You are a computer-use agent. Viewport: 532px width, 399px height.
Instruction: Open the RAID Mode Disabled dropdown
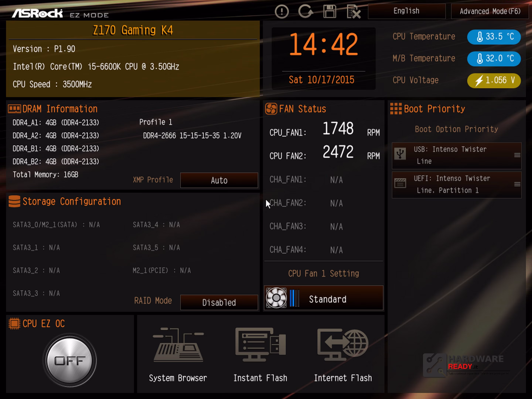tap(219, 302)
